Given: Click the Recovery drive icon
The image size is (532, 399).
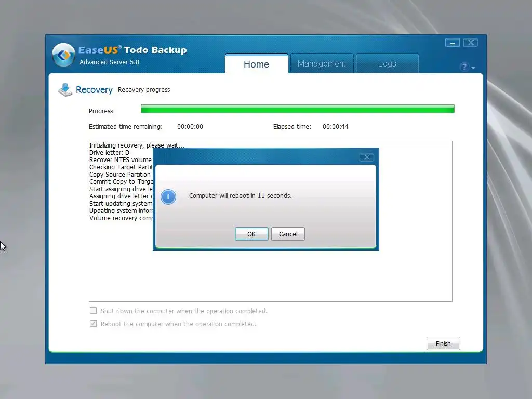Looking at the screenshot, I should [65, 90].
